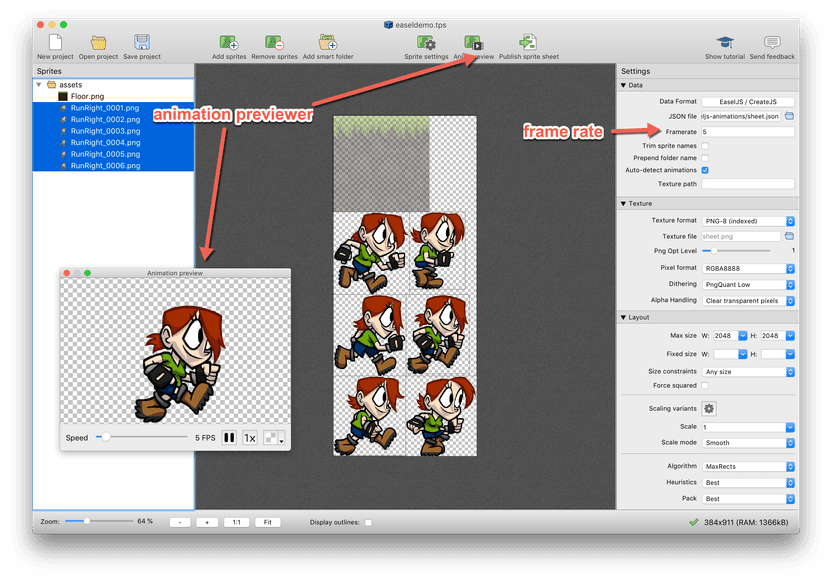
Task: Open Sprite settings from toolbar
Action: [x=426, y=42]
